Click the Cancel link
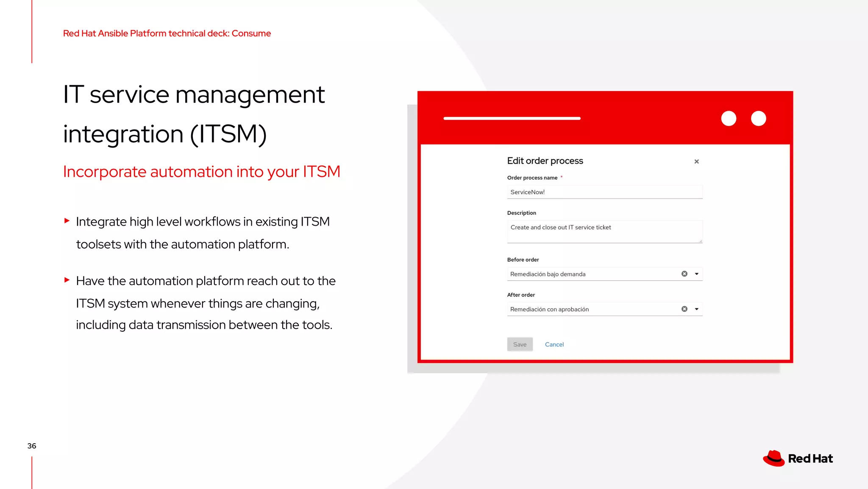Image resolution: width=868 pixels, height=489 pixels. [554, 344]
